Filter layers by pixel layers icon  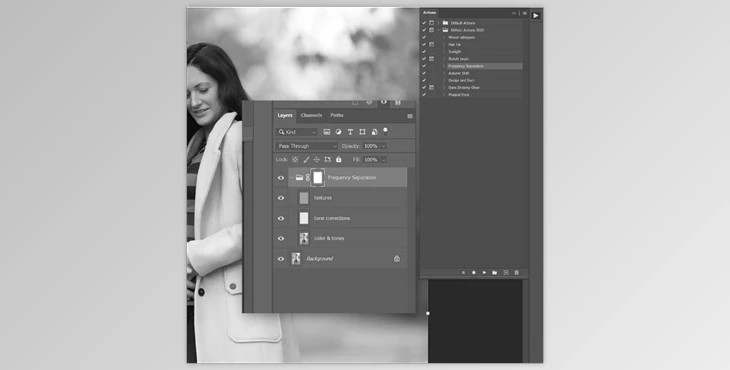326,132
